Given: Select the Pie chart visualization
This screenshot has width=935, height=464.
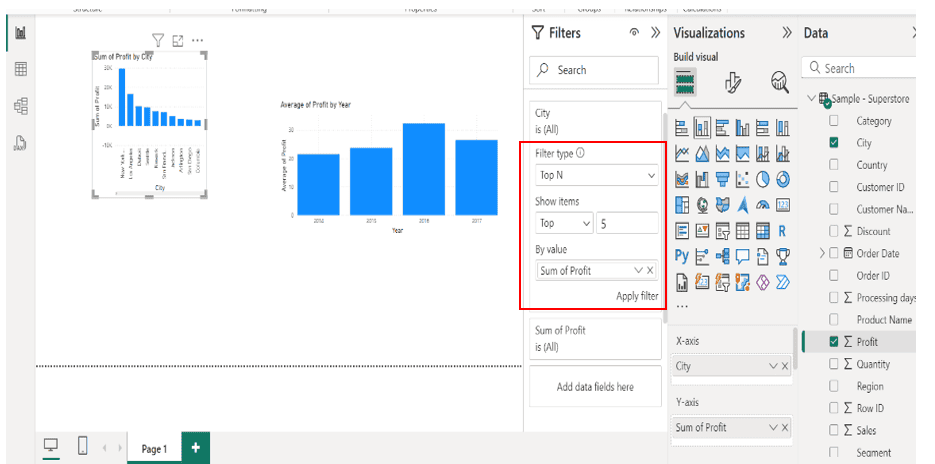Looking at the screenshot, I should click(762, 179).
